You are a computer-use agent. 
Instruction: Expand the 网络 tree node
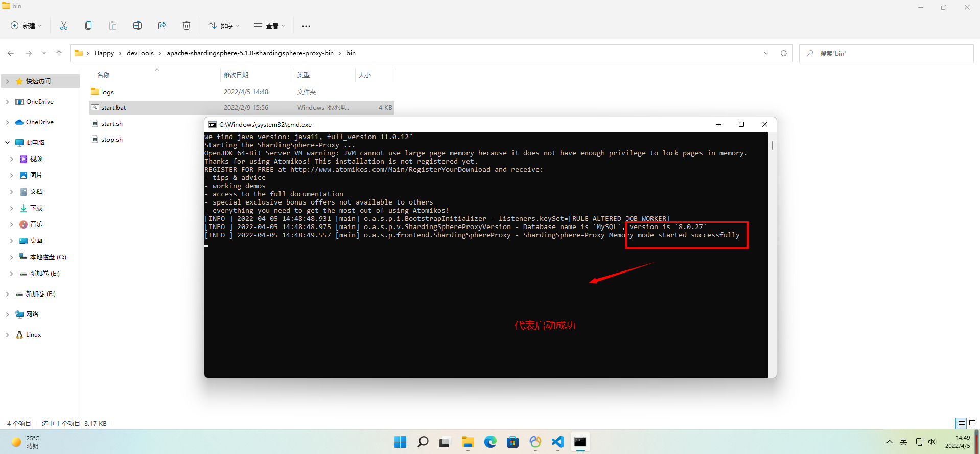7,314
